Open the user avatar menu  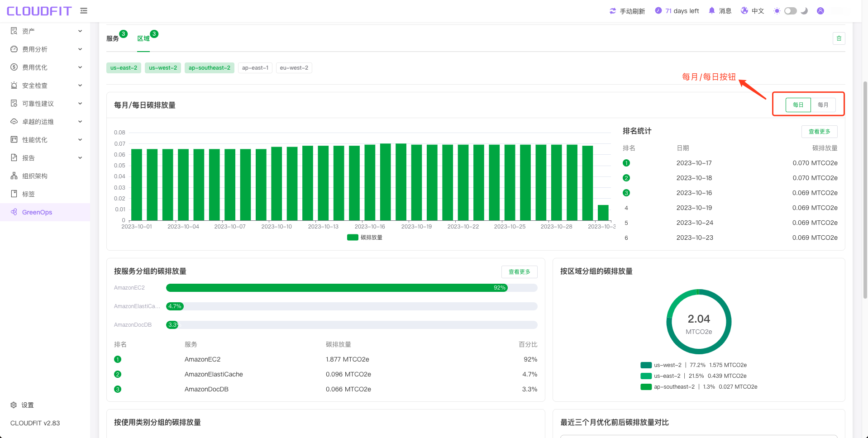(820, 11)
